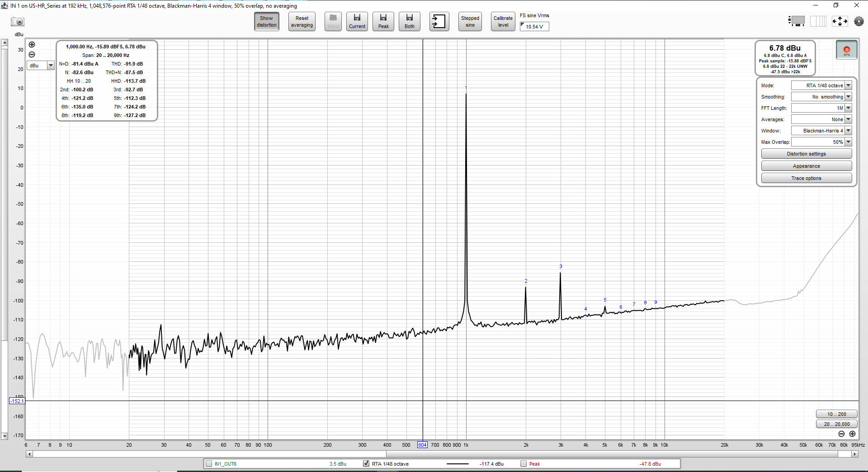
Task: Open the Stepped sine measurement
Action: 470,22
